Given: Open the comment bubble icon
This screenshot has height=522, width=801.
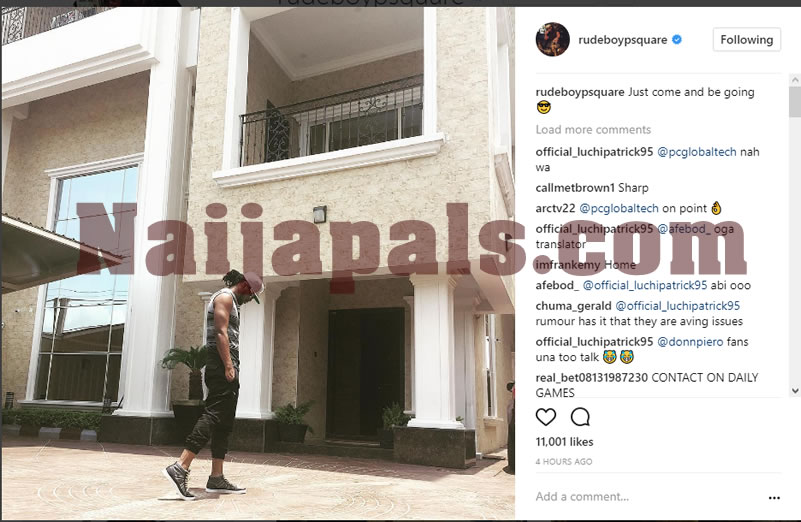Looking at the screenshot, I should (580, 417).
